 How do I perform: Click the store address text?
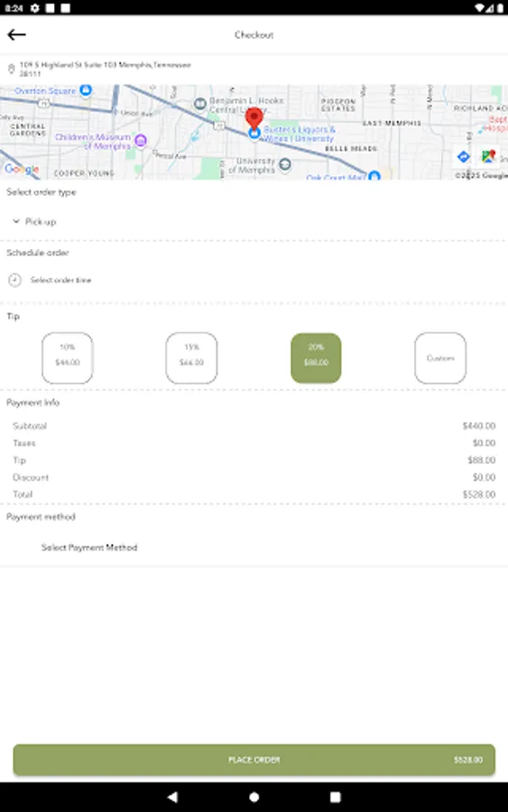pos(106,69)
